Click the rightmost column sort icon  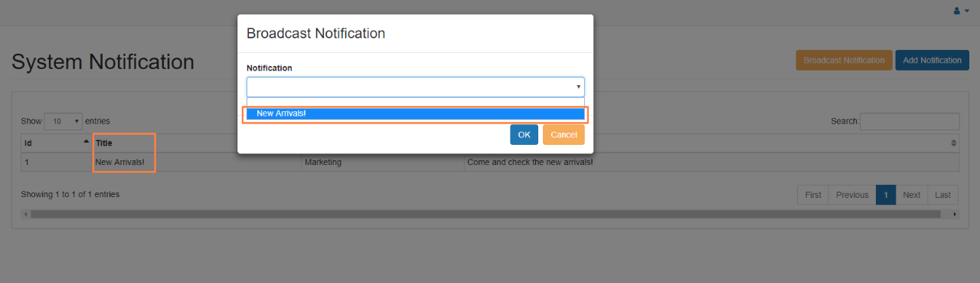coord(953,143)
